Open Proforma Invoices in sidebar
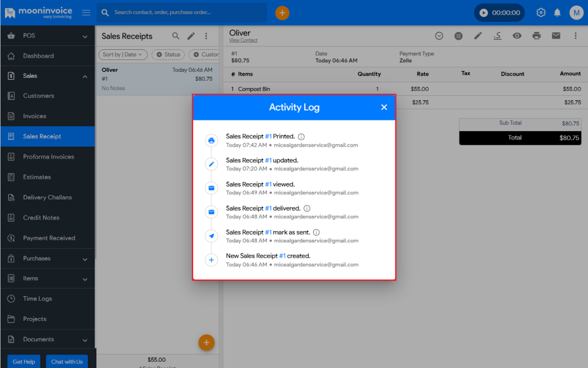 click(48, 156)
